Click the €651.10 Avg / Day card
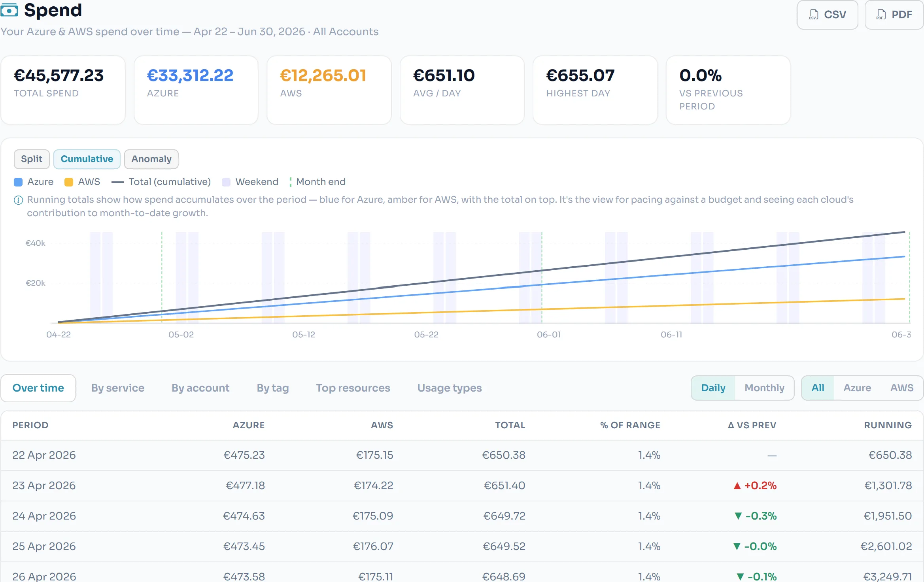 pos(462,90)
